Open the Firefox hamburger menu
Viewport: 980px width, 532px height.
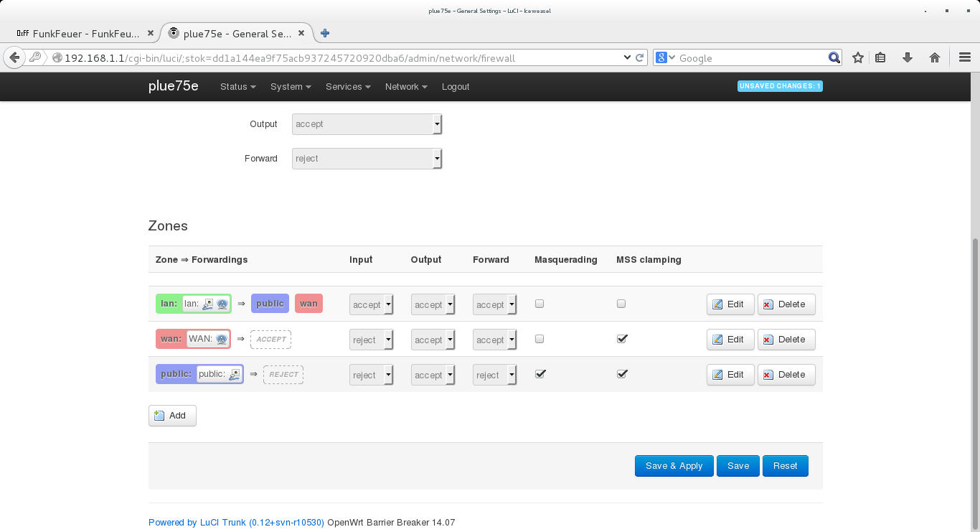click(x=965, y=58)
